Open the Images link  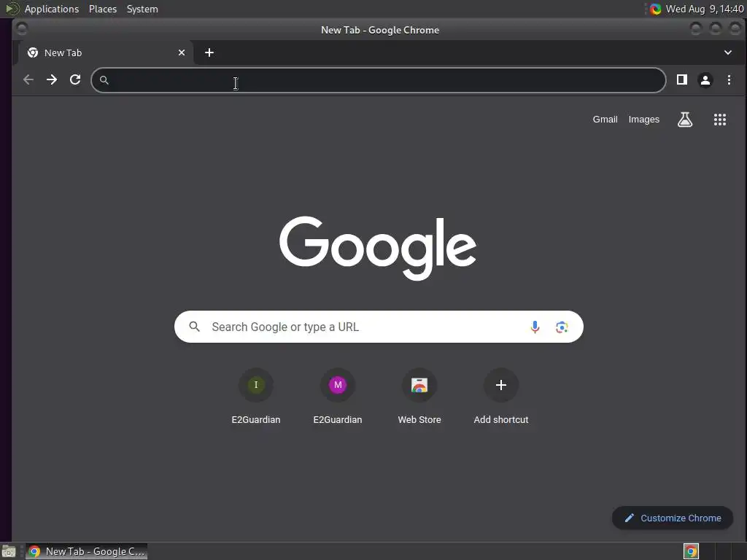pos(643,120)
